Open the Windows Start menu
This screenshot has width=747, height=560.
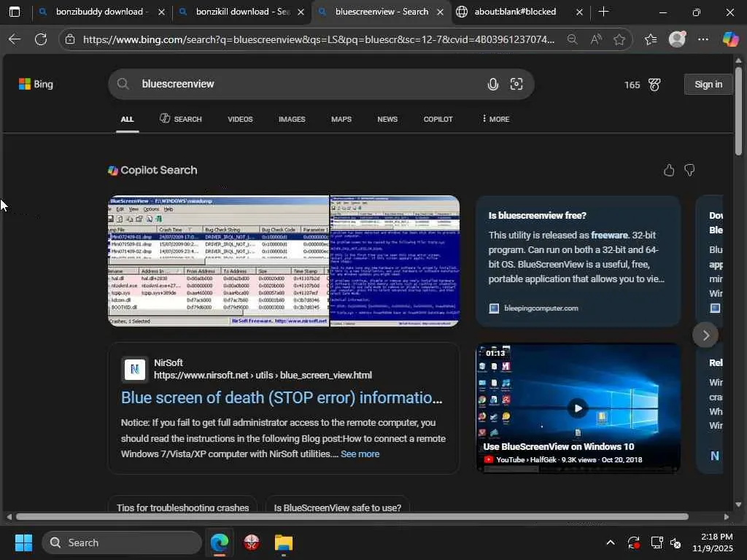(23, 542)
